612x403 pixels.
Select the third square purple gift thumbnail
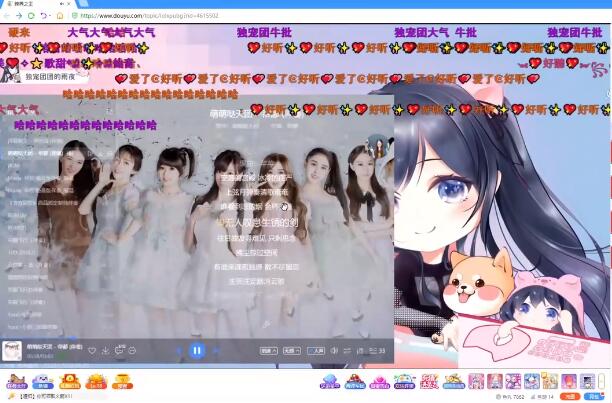pos(513,381)
